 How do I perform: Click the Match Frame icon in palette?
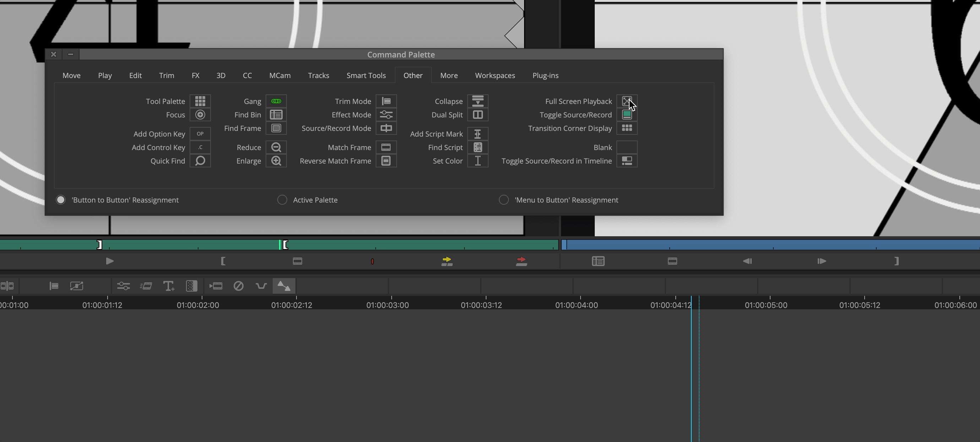click(x=386, y=148)
